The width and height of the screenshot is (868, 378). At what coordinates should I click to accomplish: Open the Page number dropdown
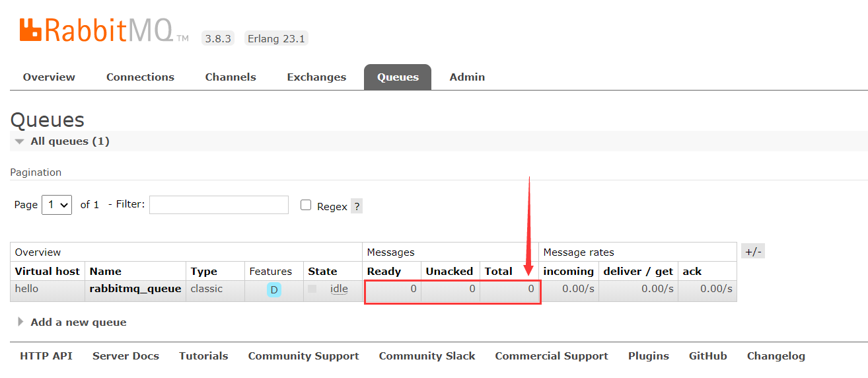tap(57, 205)
